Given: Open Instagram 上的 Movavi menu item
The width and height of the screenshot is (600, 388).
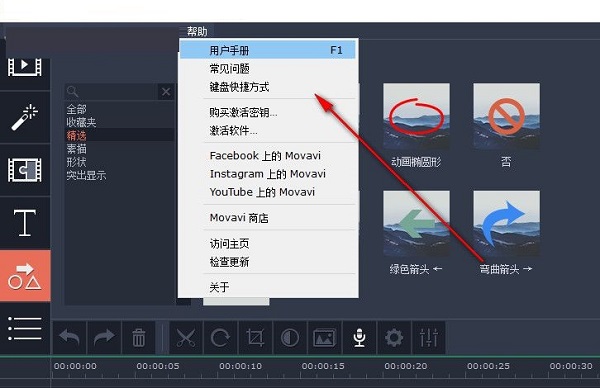Looking at the screenshot, I should [x=268, y=174].
